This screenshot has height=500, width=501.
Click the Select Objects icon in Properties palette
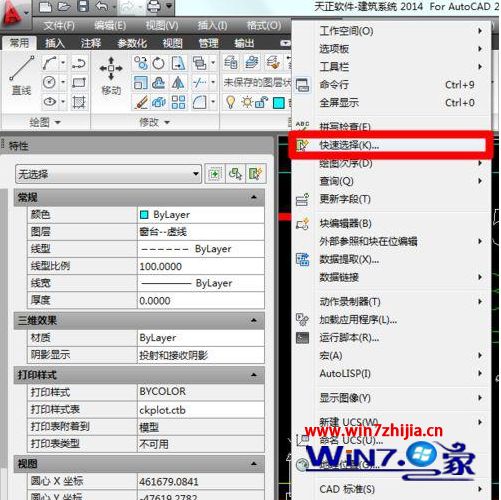point(235,174)
